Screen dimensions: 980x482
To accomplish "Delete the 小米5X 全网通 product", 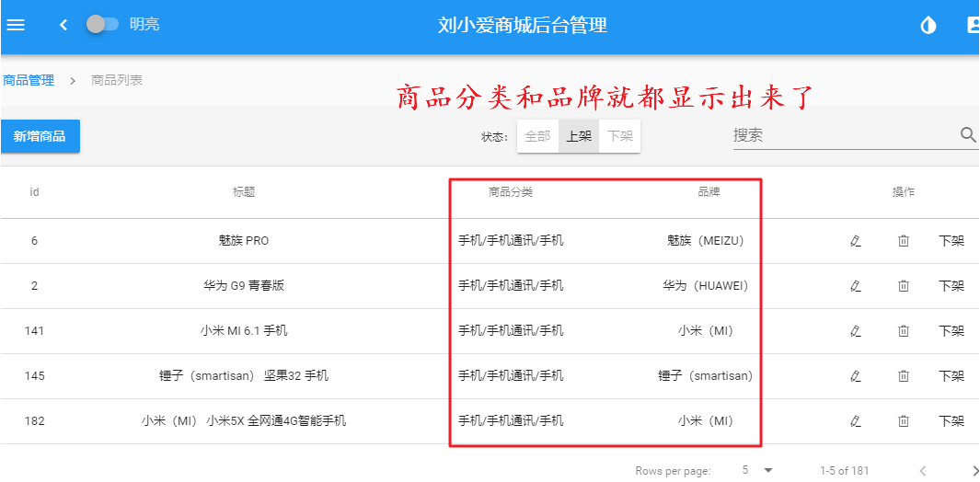I will (x=903, y=420).
